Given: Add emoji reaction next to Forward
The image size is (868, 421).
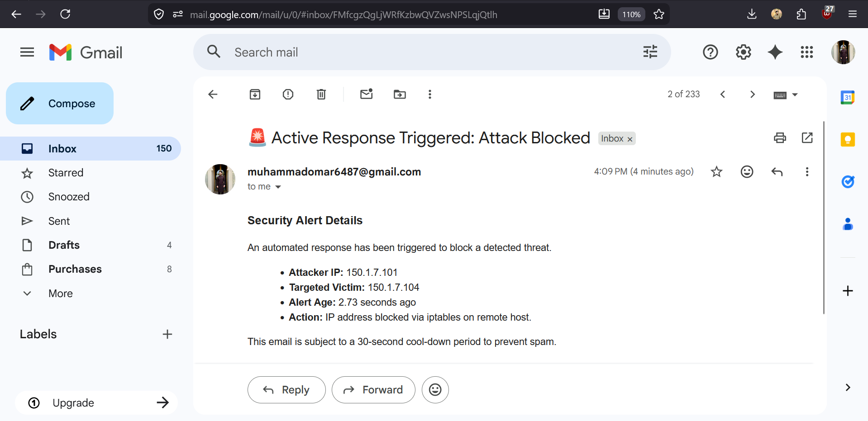Looking at the screenshot, I should click(435, 390).
